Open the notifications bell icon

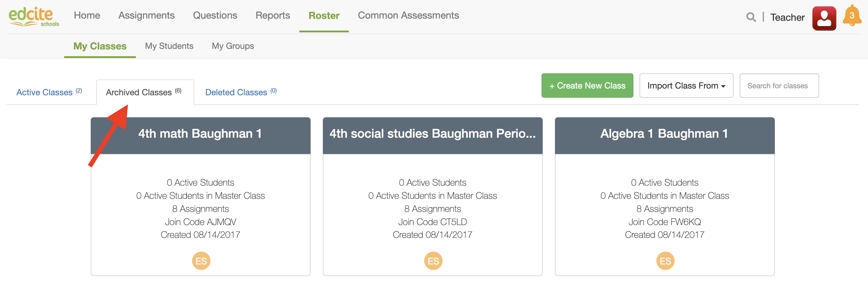(851, 16)
